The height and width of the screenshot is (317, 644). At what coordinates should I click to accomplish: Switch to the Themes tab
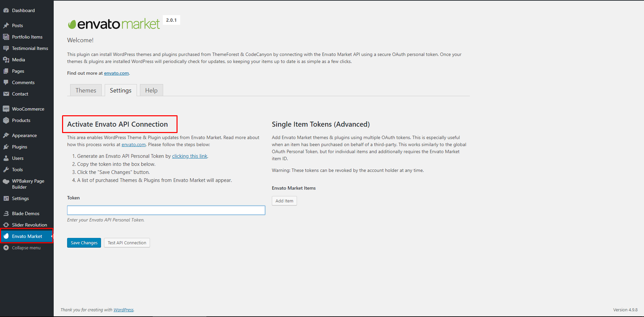coord(86,90)
